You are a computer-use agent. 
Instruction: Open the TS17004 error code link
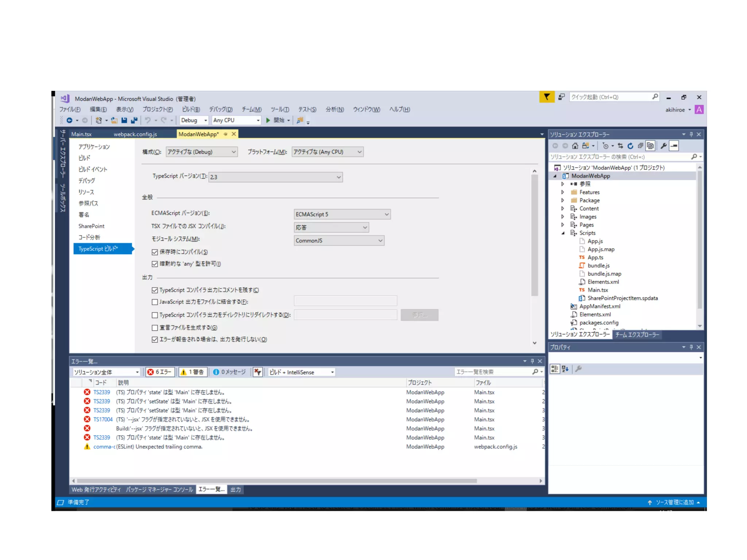[x=102, y=419]
